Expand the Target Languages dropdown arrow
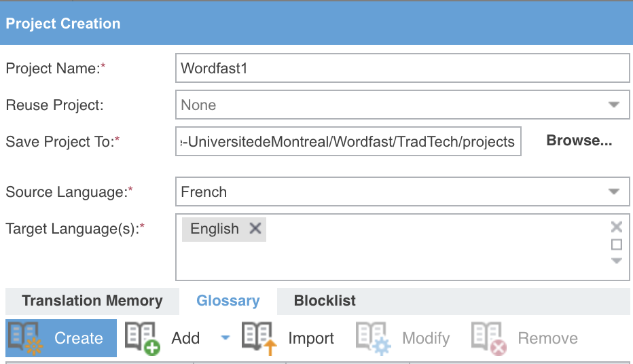The width and height of the screenshot is (633, 364). click(x=617, y=261)
